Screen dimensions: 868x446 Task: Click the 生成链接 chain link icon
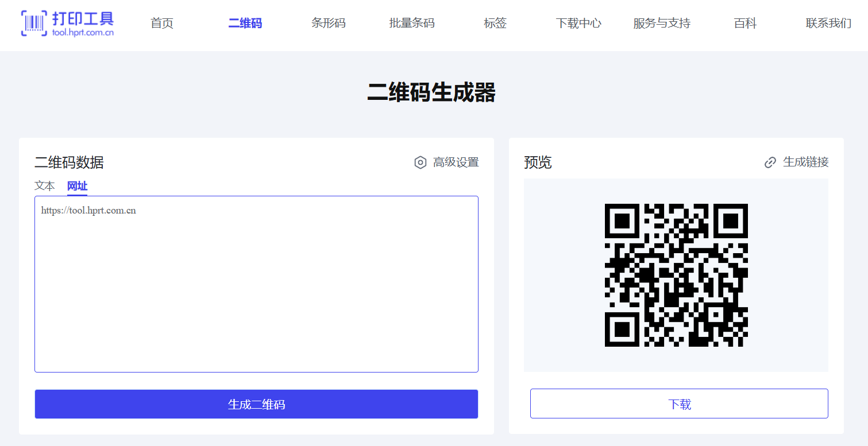coord(770,162)
